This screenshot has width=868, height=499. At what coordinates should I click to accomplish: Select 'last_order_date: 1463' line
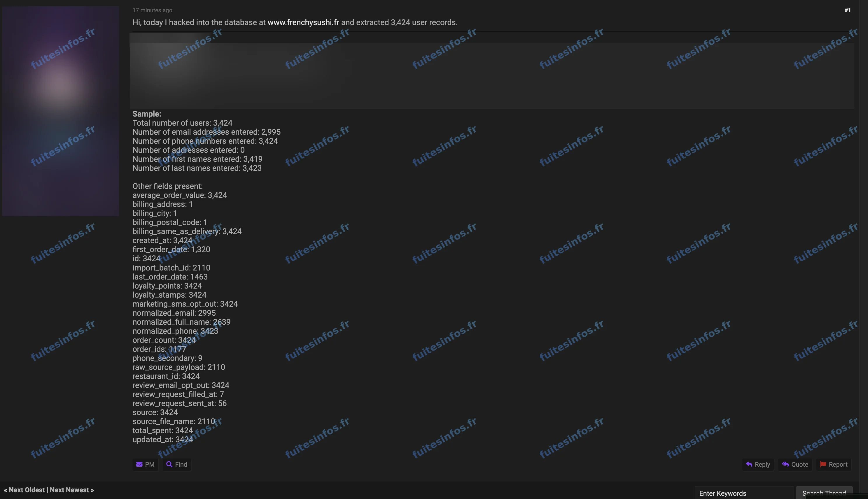170,277
